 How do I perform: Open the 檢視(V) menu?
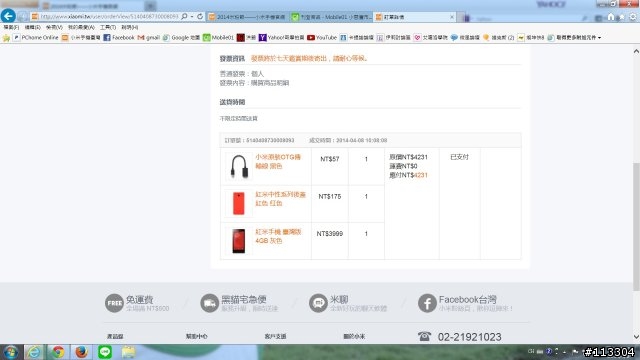[x=54, y=27]
